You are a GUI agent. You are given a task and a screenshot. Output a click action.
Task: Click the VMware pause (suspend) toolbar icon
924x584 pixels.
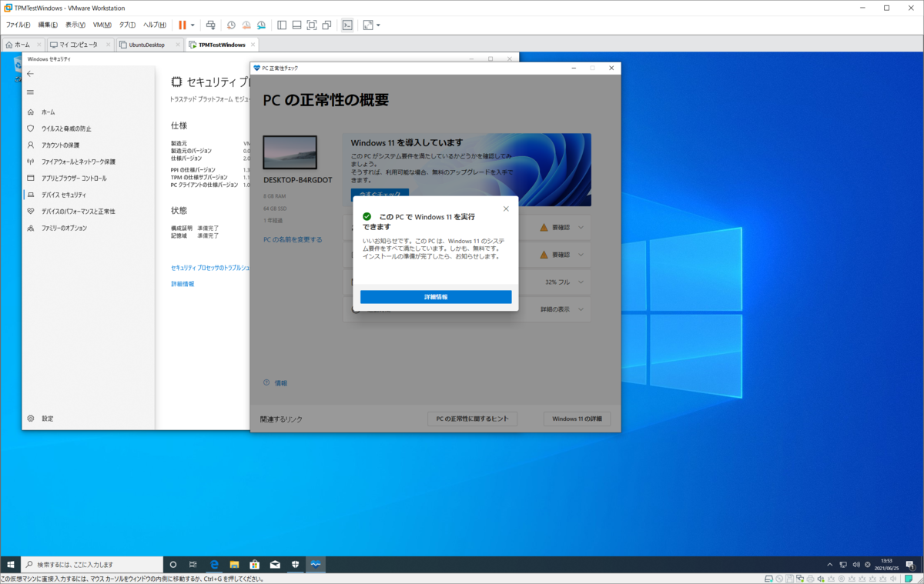pyautogui.click(x=182, y=25)
